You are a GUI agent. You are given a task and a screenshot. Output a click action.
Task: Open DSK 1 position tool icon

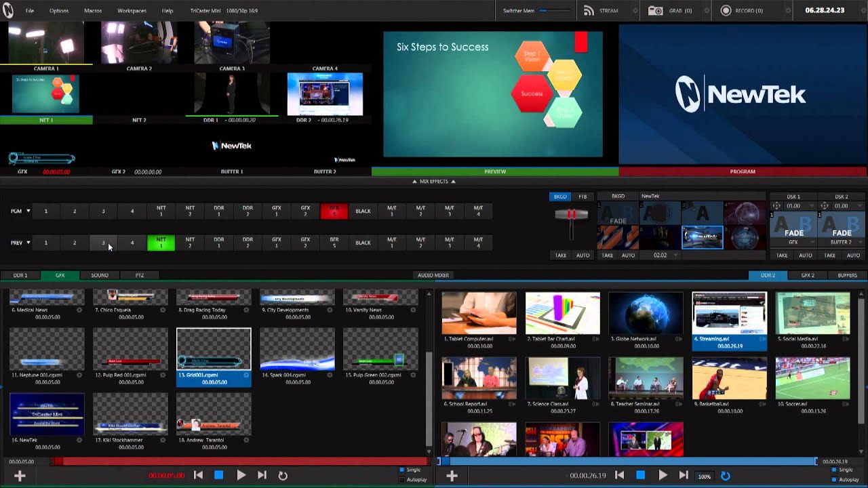click(x=776, y=205)
